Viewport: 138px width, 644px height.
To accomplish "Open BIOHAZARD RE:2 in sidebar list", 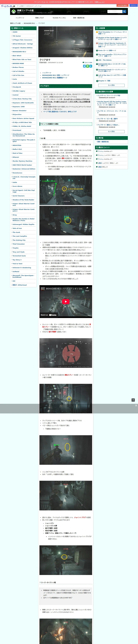I will tap(19, 52).
